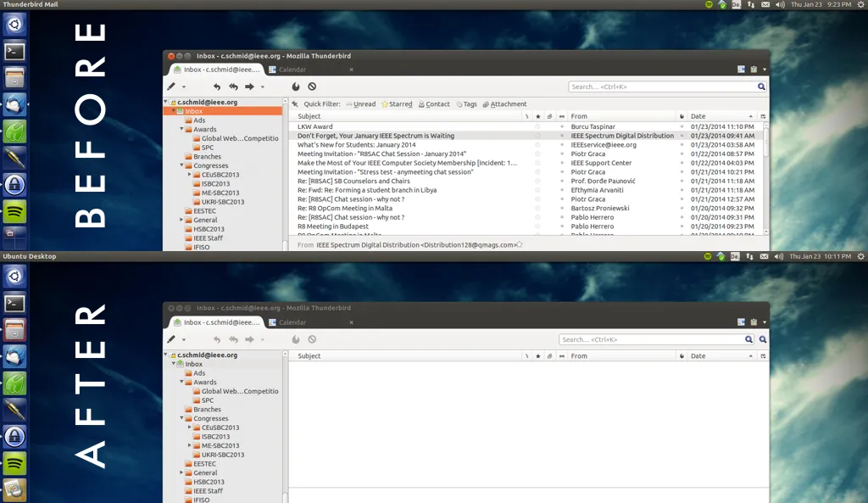Viewport: 868px width, 503px height.
Task: Switch to Calendar tab in BEFORE window
Action: click(310, 70)
